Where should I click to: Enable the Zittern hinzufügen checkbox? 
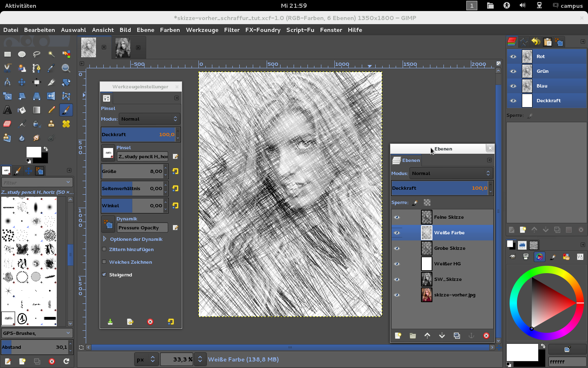(104, 249)
